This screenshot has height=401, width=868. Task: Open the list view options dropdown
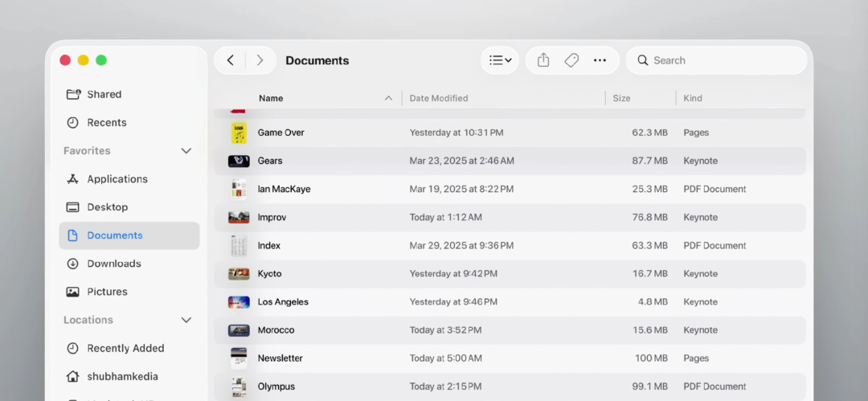coord(501,60)
